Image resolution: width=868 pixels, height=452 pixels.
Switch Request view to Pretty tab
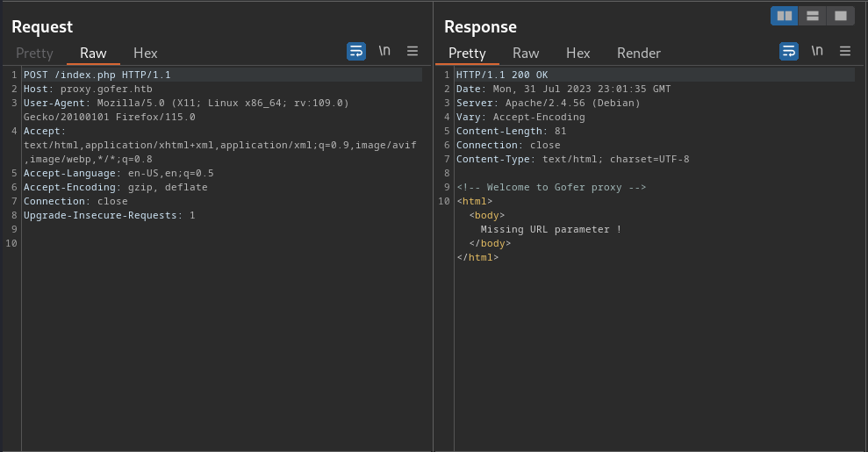(34, 54)
